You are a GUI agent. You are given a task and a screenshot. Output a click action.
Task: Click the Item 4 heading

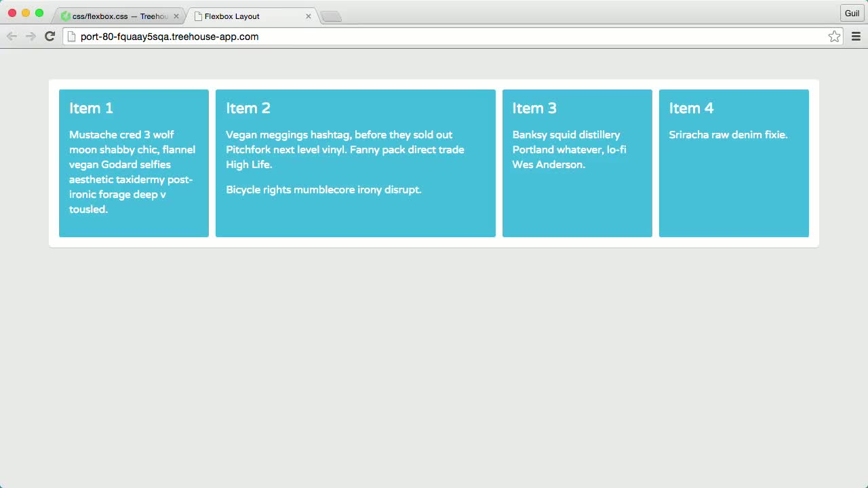tap(691, 108)
